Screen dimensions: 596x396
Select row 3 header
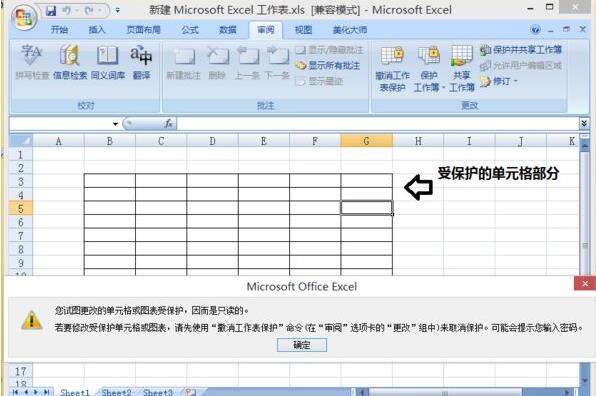(21, 182)
